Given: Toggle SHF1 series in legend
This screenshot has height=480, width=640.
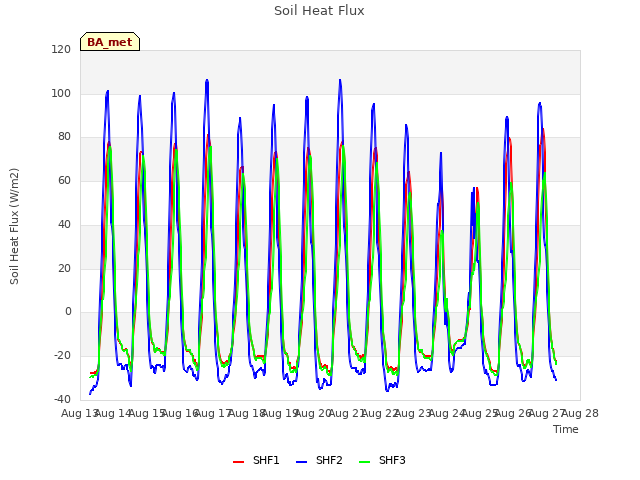Looking at the screenshot, I should point(256,460).
